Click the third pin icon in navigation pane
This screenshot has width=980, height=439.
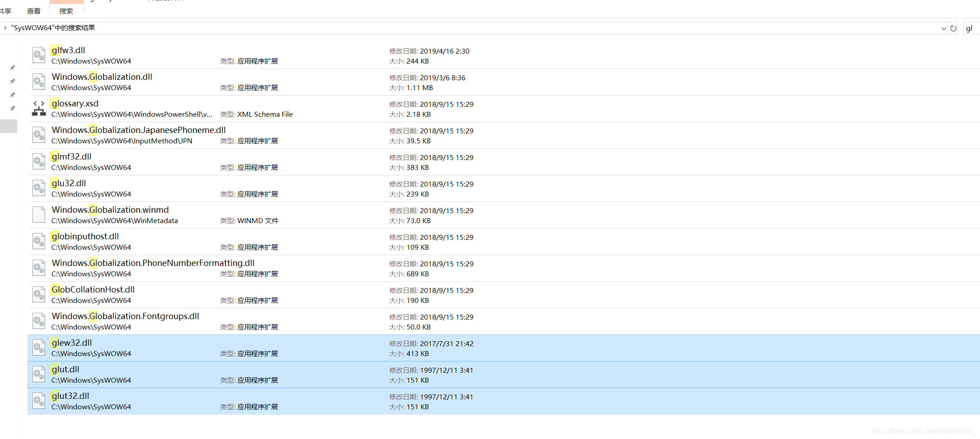pyautogui.click(x=13, y=95)
